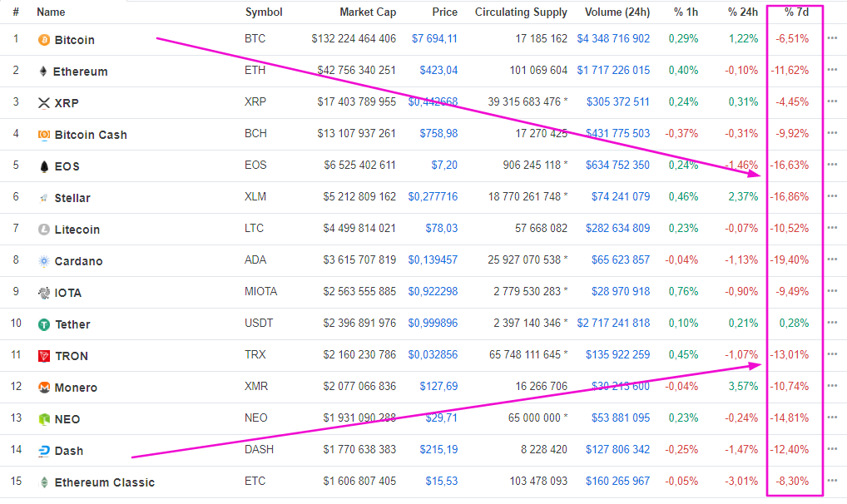Click the Dash logo icon
This screenshot has width=847, height=504.
tap(44, 451)
